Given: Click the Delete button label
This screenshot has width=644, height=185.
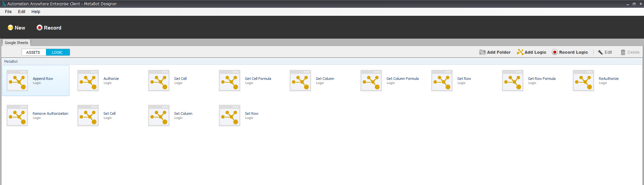Looking at the screenshot, I should 633,52.
